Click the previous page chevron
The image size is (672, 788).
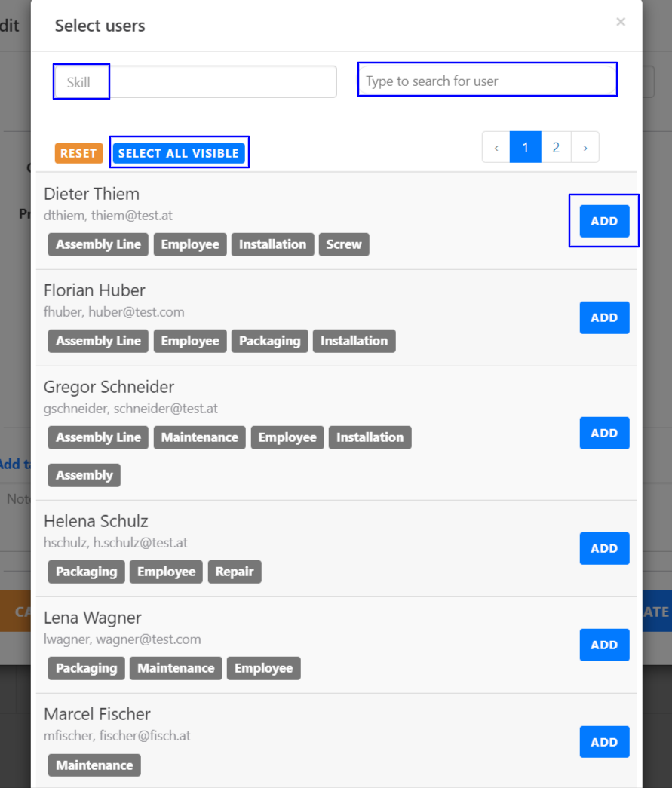tap(496, 147)
